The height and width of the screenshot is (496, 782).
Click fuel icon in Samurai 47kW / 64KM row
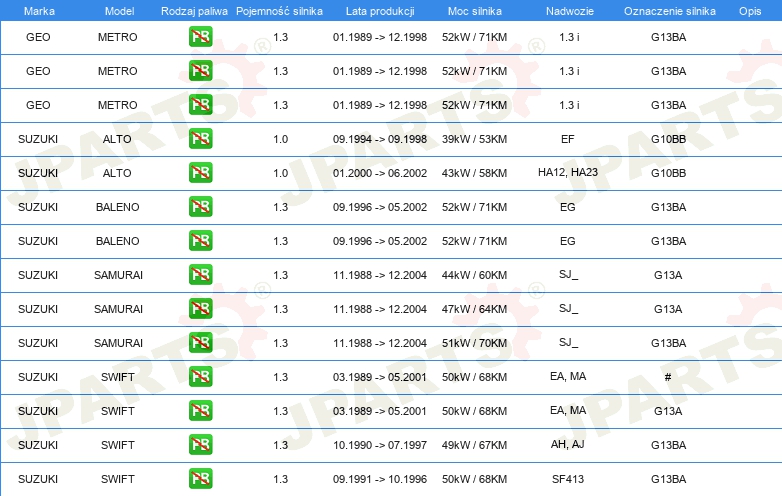pos(200,309)
